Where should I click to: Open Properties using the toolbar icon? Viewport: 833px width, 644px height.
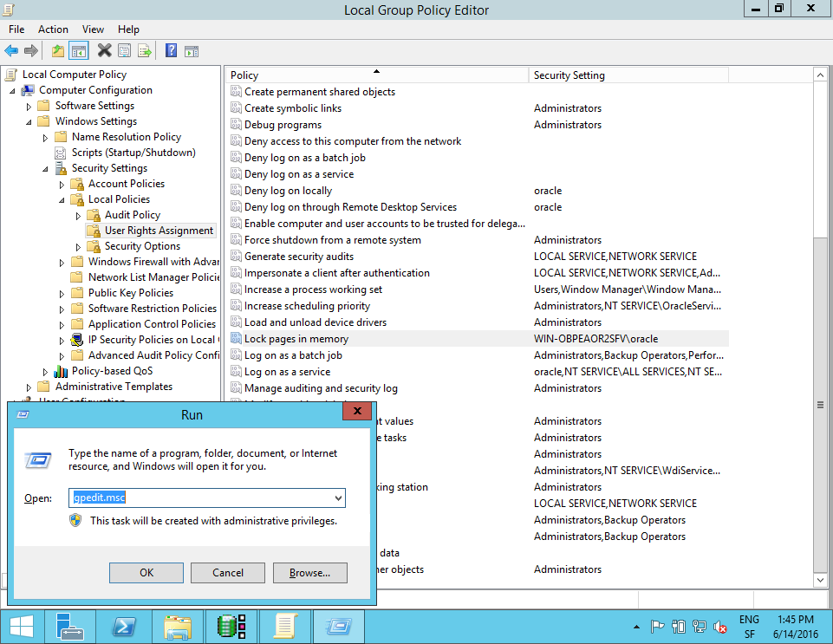tap(124, 50)
